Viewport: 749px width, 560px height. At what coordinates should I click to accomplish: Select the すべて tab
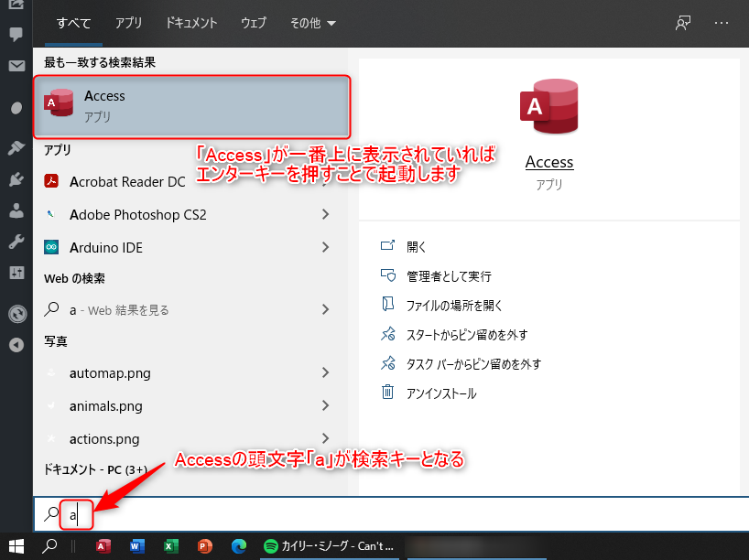coord(73,23)
